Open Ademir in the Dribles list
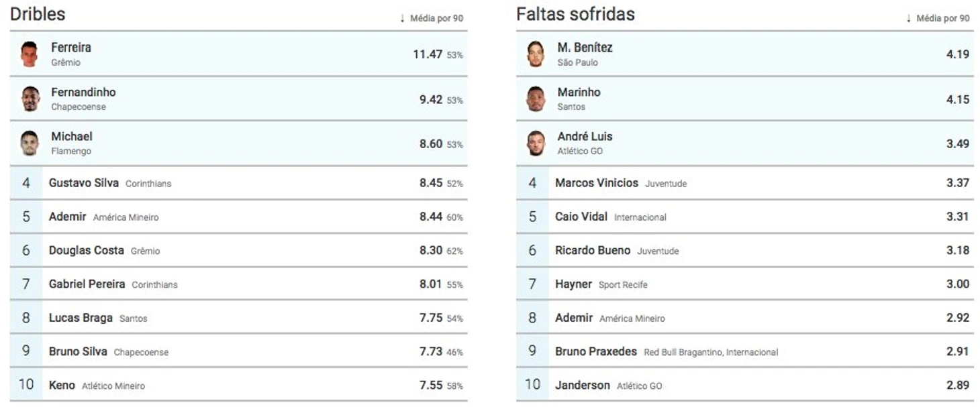The image size is (980, 407). pyautogui.click(x=68, y=217)
